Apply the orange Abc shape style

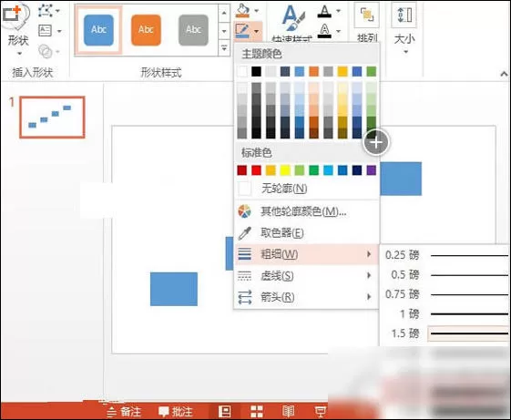(x=146, y=30)
